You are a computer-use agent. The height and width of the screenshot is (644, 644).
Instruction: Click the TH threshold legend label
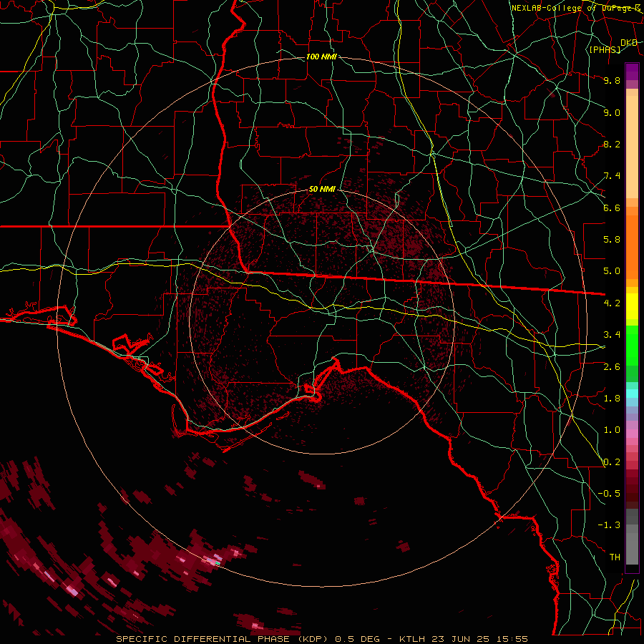click(x=615, y=557)
